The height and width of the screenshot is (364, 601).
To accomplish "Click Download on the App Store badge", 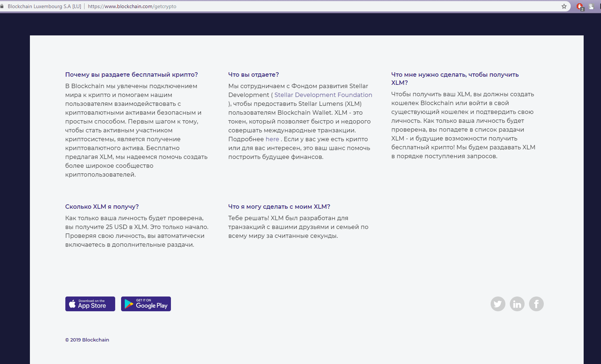I will pos(90,304).
